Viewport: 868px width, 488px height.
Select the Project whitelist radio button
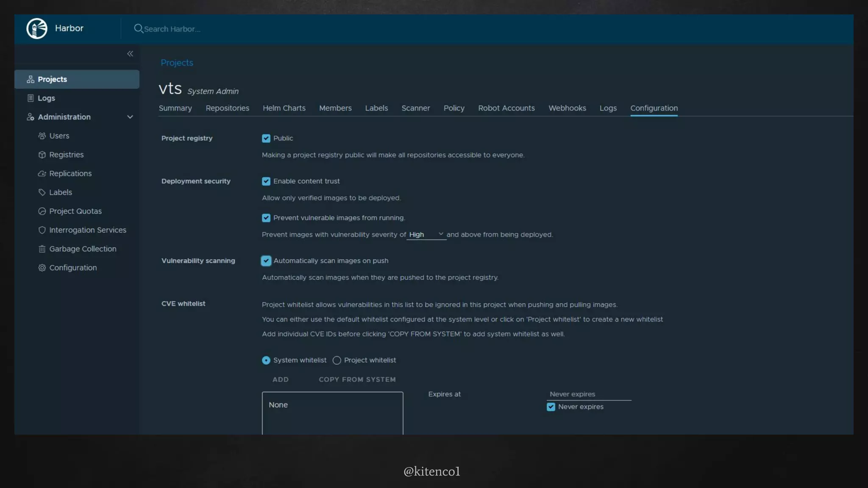(337, 360)
